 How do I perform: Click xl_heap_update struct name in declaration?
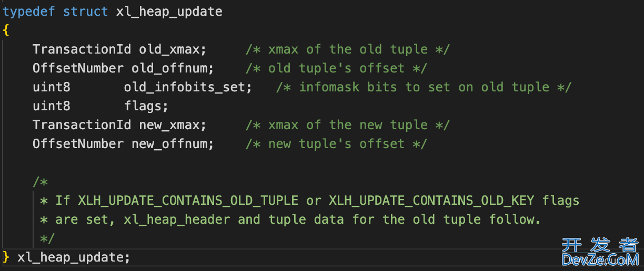pos(169,12)
